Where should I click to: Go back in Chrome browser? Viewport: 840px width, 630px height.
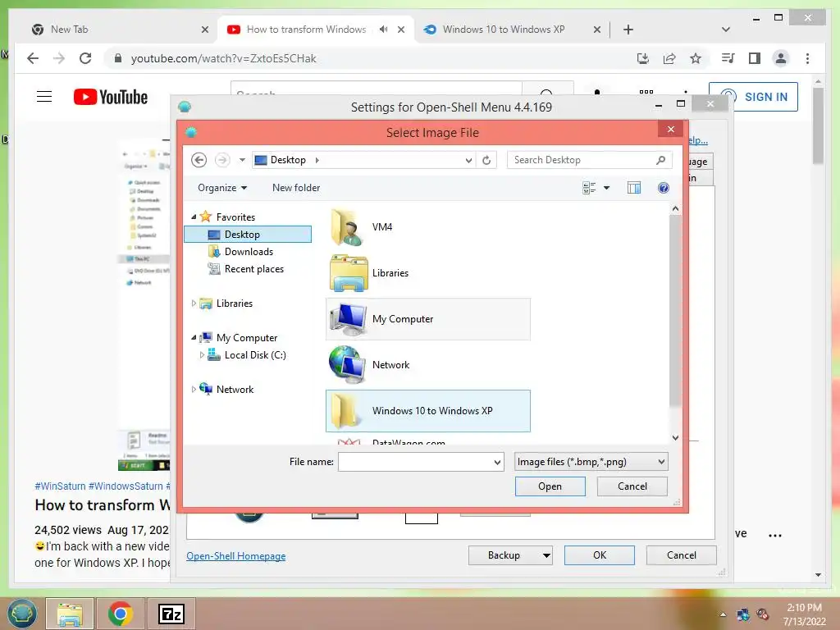(x=33, y=58)
